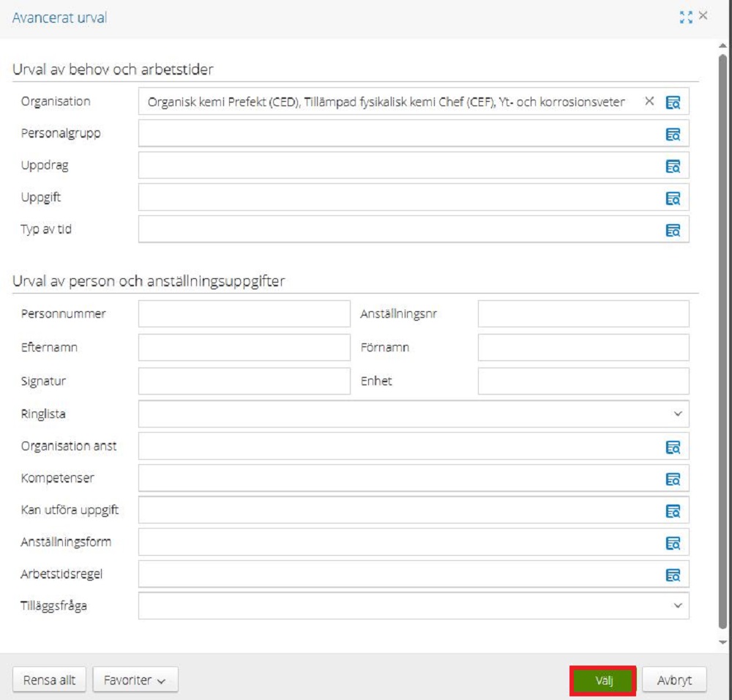The image size is (732, 700).
Task: Click the 'Urval av person och anställningsuppgifter' heading
Action: (149, 281)
